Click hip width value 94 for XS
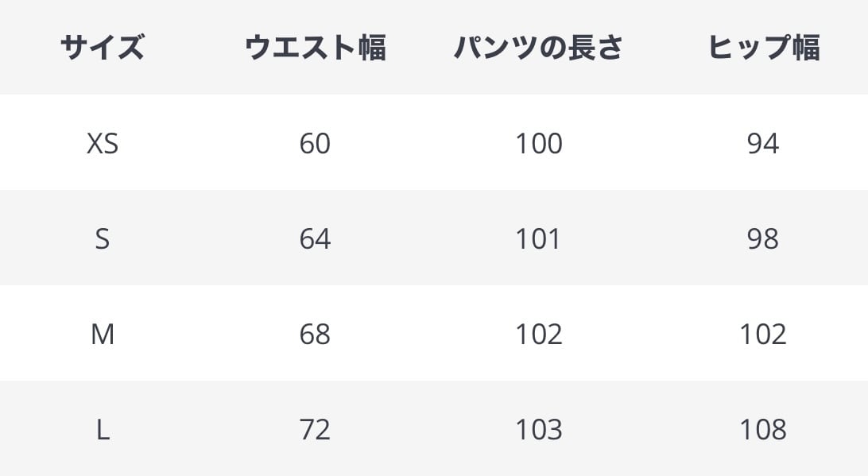The height and width of the screenshot is (476, 868). pyautogui.click(x=763, y=144)
